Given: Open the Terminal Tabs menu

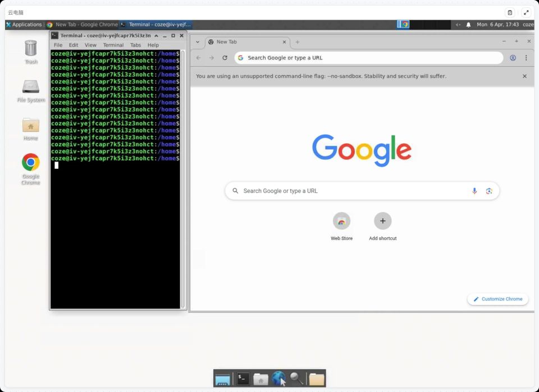Looking at the screenshot, I should tap(135, 45).
